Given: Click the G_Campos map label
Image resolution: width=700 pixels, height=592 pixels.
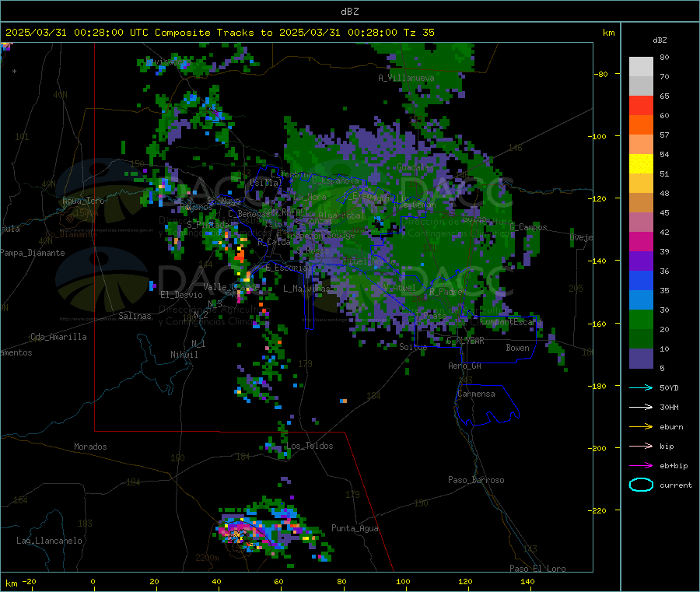Looking at the screenshot, I should point(528,227).
